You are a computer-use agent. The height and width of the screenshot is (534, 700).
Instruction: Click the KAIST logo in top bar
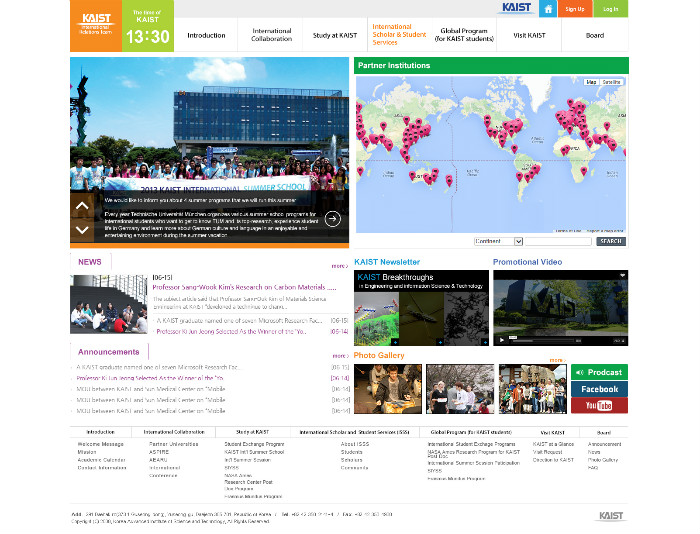[517, 8]
